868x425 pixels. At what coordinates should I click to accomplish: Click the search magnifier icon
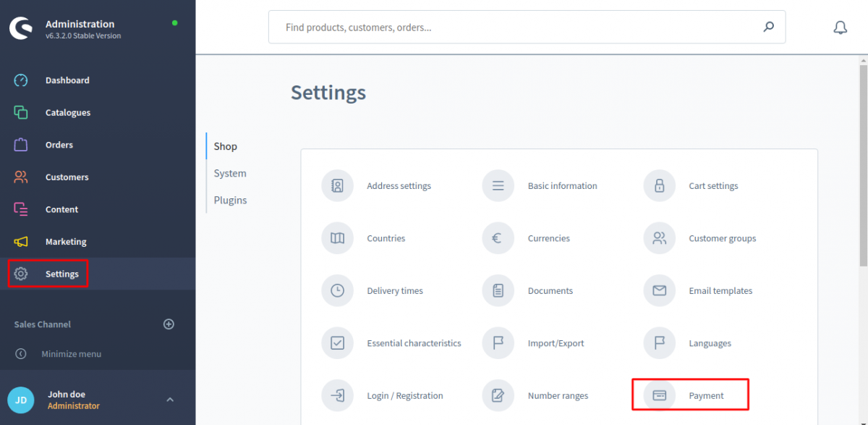768,28
